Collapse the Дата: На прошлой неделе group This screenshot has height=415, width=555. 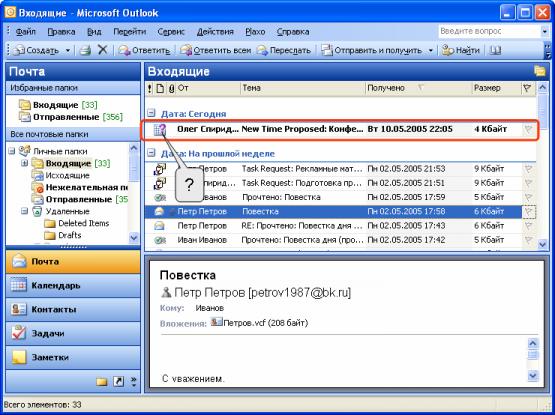[x=151, y=153]
